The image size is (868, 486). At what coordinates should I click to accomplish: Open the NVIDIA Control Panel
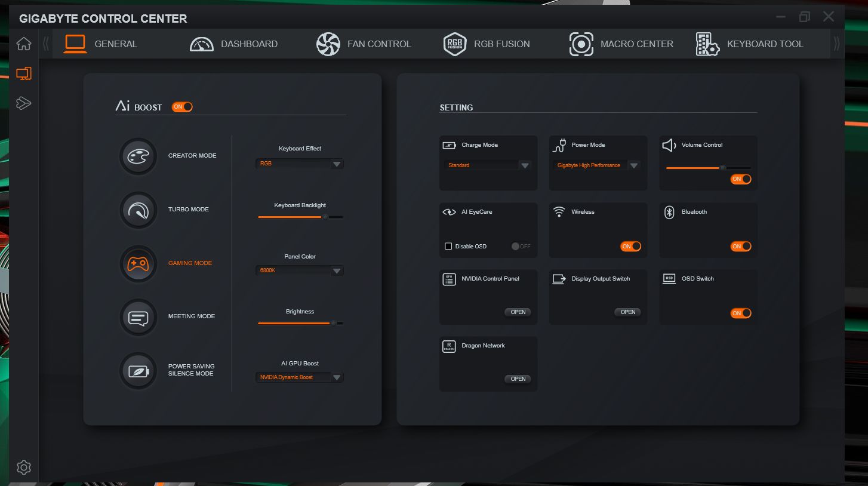pyautogui.click(x=518, y=312)
